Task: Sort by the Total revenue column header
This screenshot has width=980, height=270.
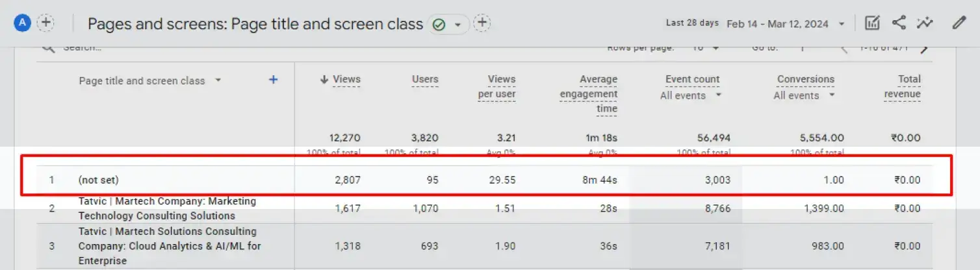Action: coord(903,86)
